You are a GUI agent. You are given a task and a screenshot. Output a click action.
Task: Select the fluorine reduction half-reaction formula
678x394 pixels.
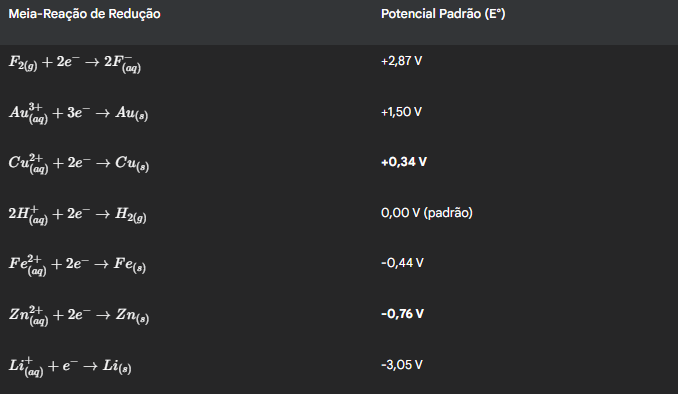click(75, 63)
